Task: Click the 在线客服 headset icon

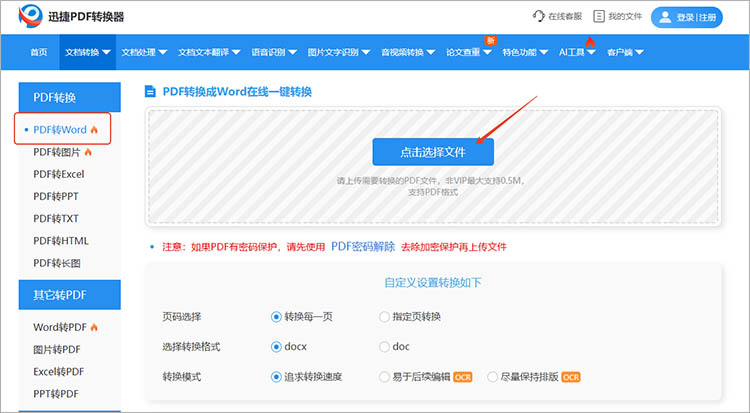Action: pos(539,16)
